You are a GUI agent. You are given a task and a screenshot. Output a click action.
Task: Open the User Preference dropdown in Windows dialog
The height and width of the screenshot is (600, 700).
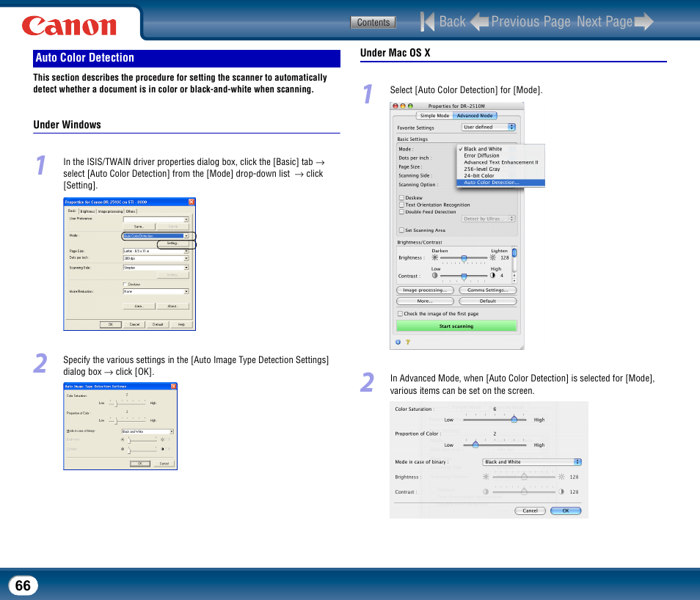pyautogui.click(x=156, y=219)
